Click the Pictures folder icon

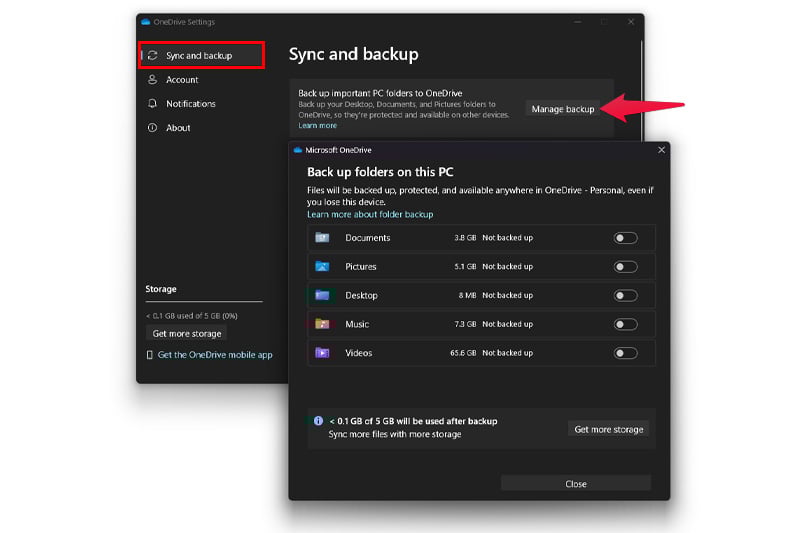(x=322, y=266)
